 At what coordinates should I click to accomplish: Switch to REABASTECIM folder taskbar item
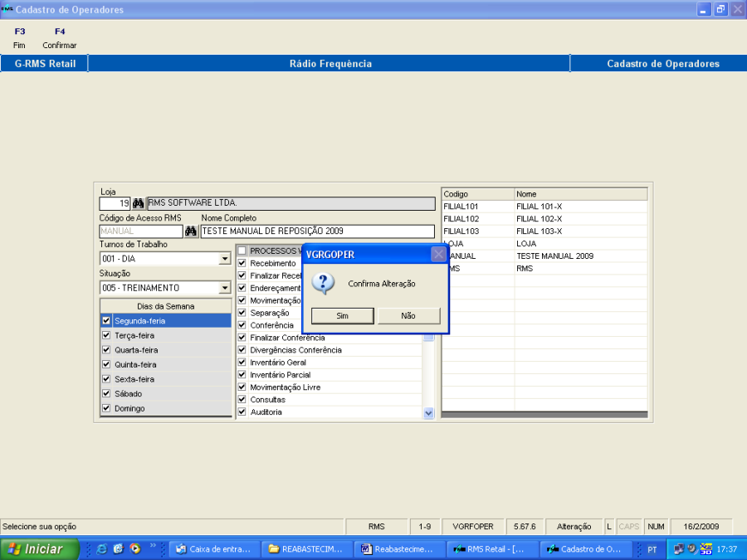coord(307,549)
